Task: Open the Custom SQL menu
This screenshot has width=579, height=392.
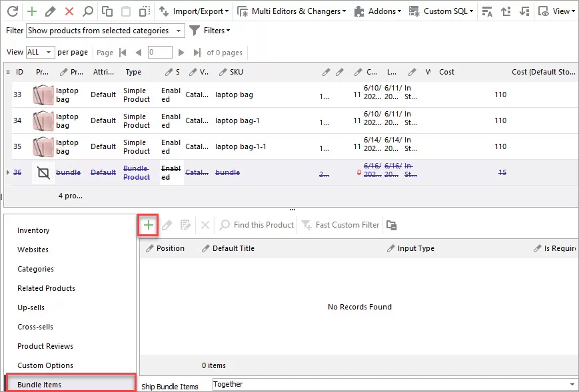Action: coord(441,11)
